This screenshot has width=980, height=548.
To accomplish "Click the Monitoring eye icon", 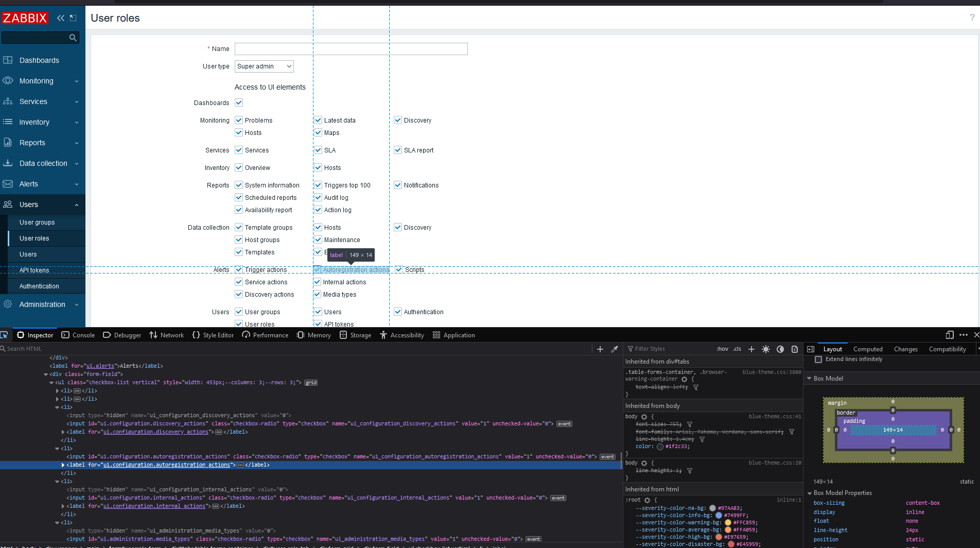I will [x=8, y=81].
